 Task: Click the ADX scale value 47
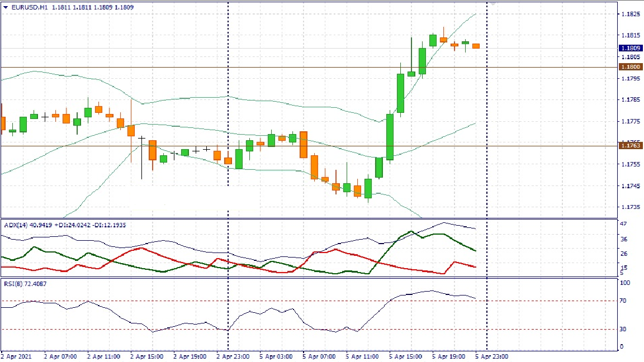pyautogui.click(x=624, y=224)
